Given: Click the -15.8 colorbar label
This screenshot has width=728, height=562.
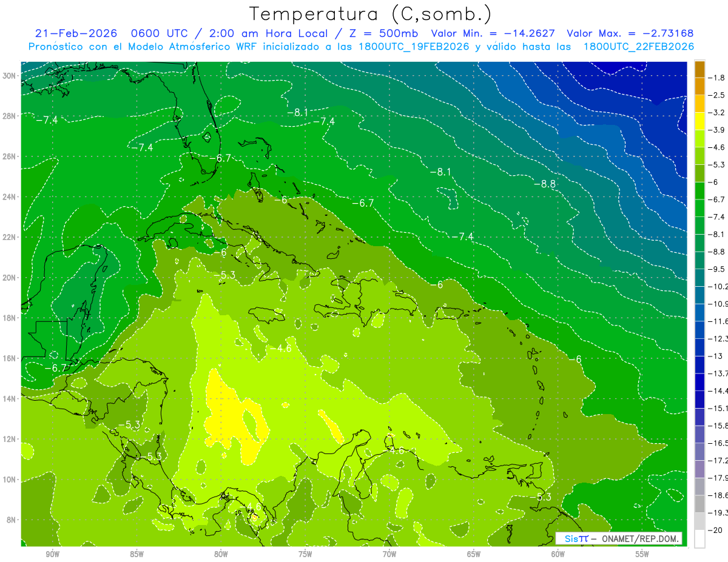Looking at the screenshot, I should click(718, 426).
